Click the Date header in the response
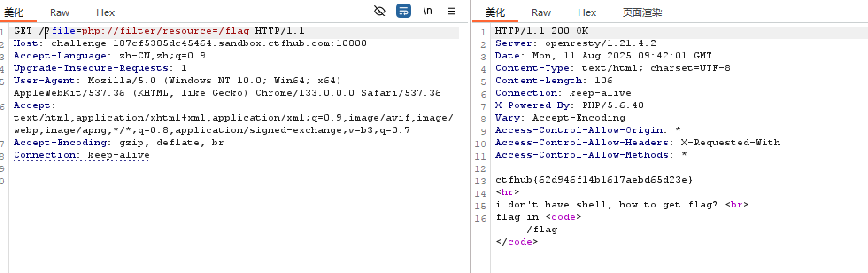This screenshot has height=273, width=868. (x=604, y=56)
